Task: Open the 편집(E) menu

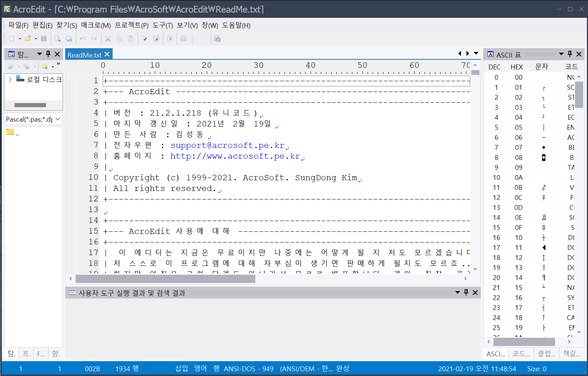Action: pos(43,25)
